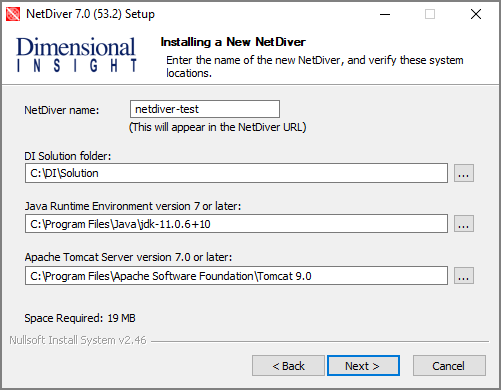Click the 'NetDiver name:' label

(62, 110)
